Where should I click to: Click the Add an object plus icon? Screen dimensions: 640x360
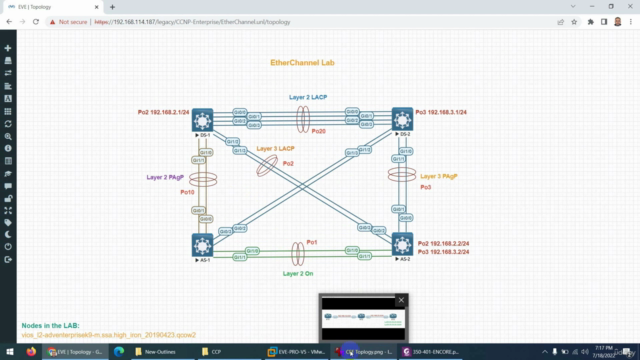coord(8,48)
